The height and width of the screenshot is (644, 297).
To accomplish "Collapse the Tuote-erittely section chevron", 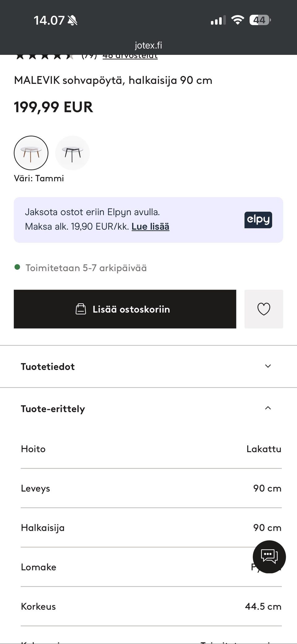I will click(x=268, y=408).
